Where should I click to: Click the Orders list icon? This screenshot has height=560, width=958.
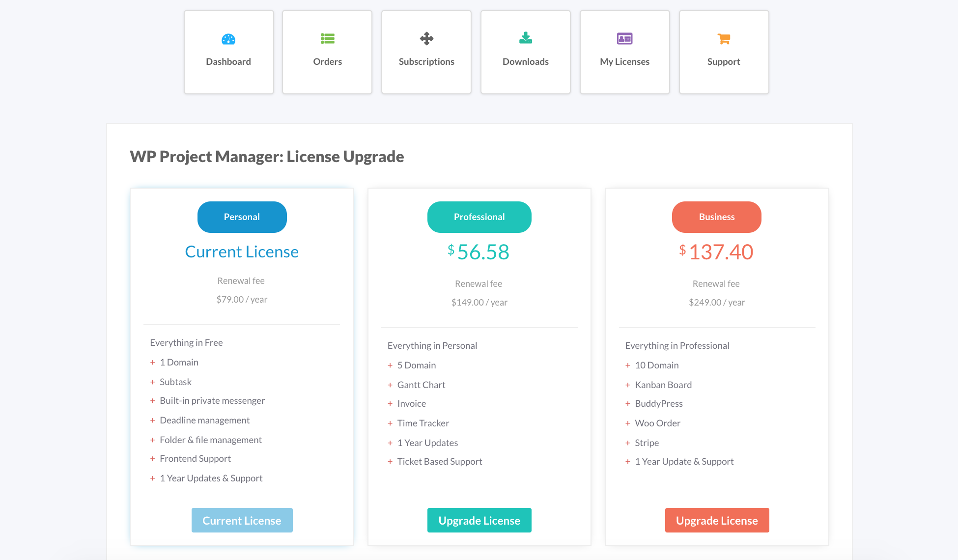point(327,39)
